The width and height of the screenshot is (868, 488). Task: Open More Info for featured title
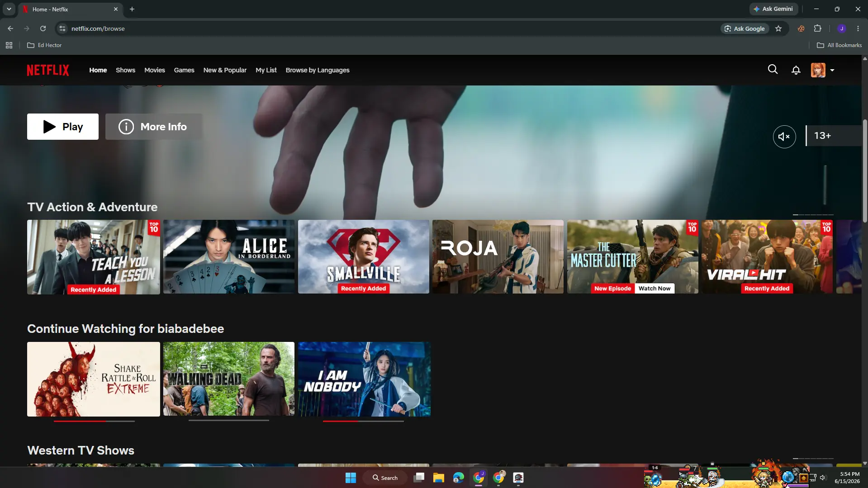point(153,127)
